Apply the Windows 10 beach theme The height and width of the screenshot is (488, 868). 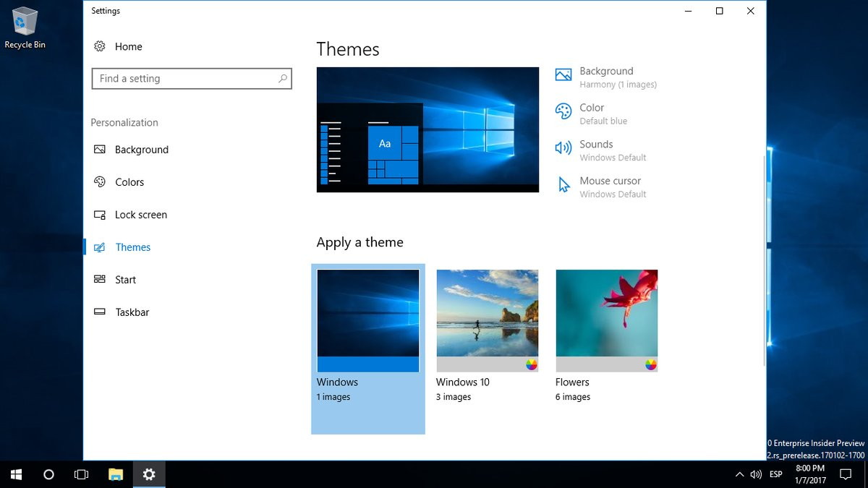488,320
